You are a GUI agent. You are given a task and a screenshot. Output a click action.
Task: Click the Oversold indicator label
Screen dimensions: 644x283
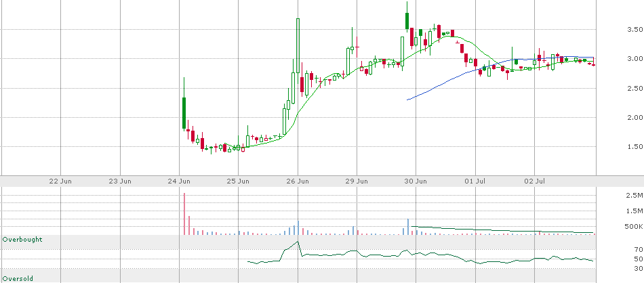click(18, 278)
